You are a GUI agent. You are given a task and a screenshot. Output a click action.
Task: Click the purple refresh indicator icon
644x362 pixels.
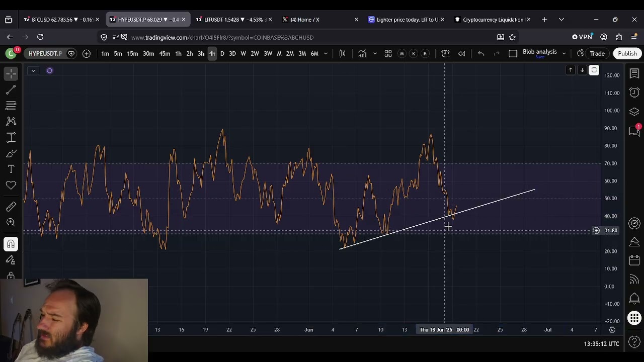[49, 71]
